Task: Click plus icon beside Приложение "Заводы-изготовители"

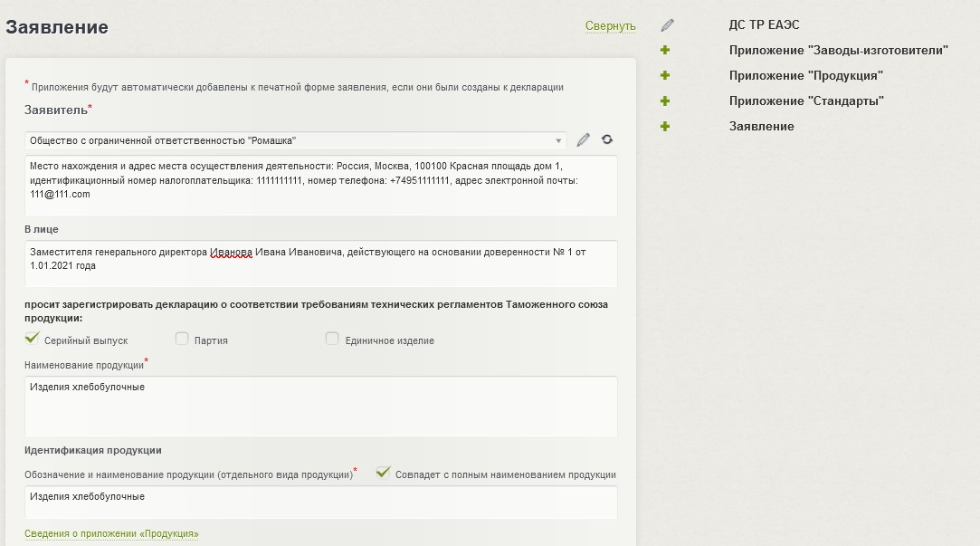Action: (x=665, y=51)
